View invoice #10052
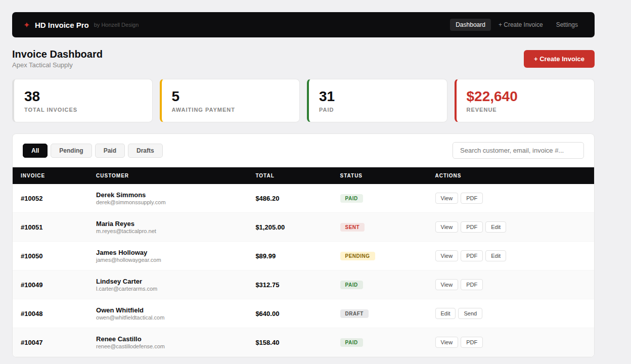The image size is (631, 364). pyautogui.click(x=446, y=198)
